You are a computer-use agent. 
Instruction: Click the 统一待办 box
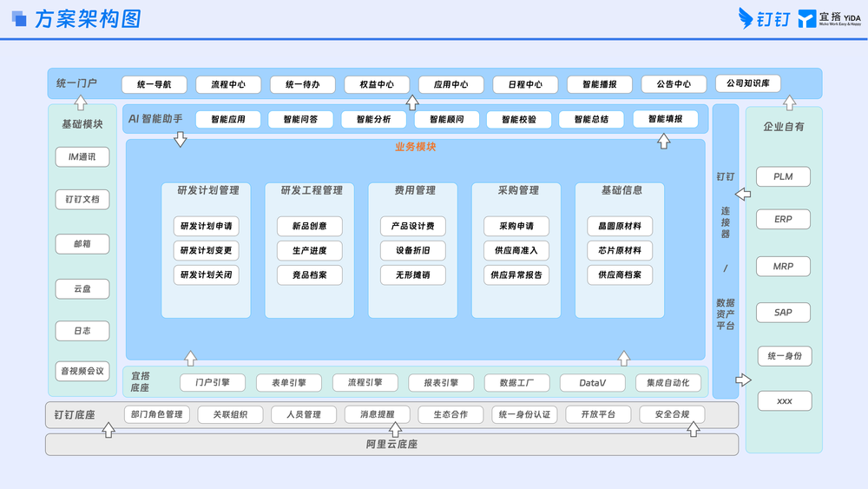(x=302, y=84)
